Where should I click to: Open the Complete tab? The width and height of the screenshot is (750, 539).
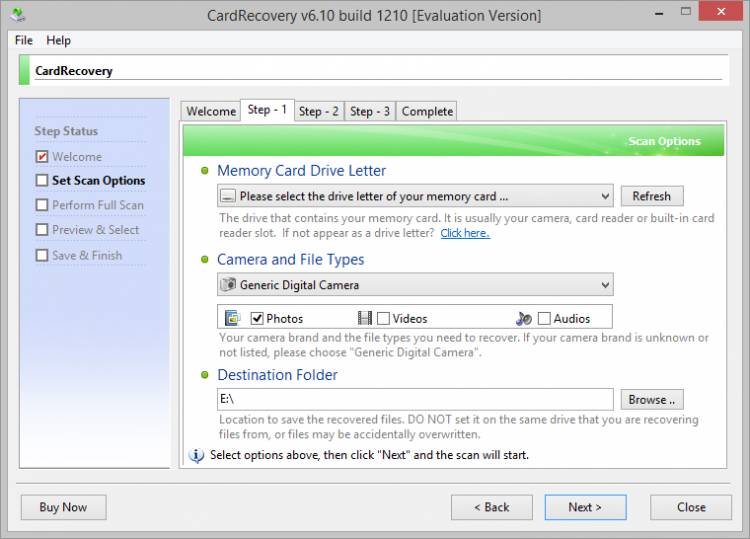click(427, 111)
